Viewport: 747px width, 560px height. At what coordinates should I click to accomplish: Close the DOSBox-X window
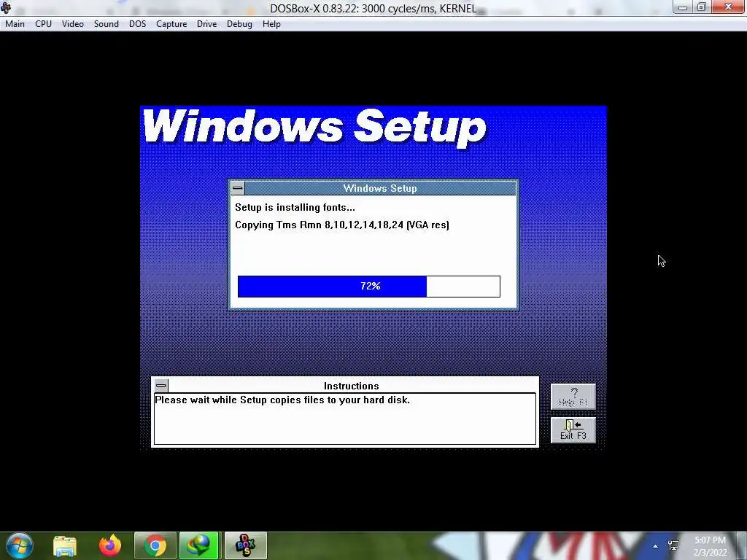(x=729, y=7)
